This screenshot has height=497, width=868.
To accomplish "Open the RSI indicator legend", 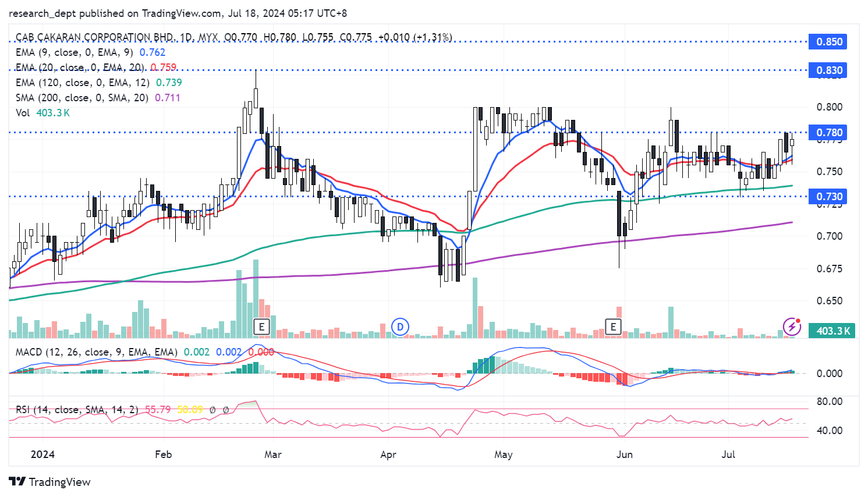I will [x=77, y=410].
